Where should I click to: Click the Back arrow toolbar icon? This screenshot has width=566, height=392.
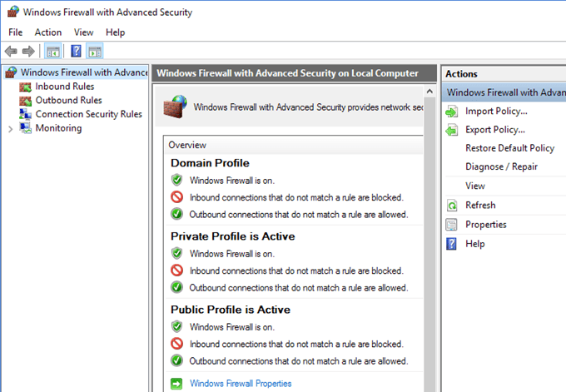11,52
